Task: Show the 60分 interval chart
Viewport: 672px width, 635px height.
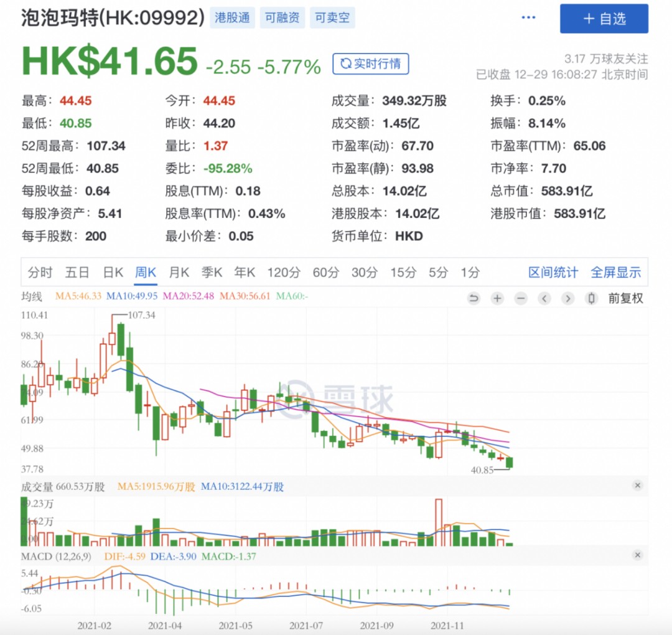Action: [x=325, y=272]
